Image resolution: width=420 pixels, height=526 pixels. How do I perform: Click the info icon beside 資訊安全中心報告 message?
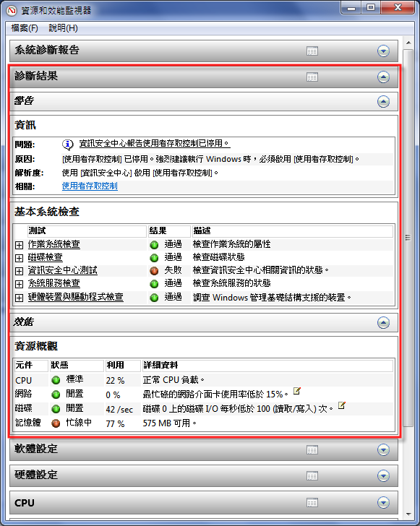tap(67, 145)
